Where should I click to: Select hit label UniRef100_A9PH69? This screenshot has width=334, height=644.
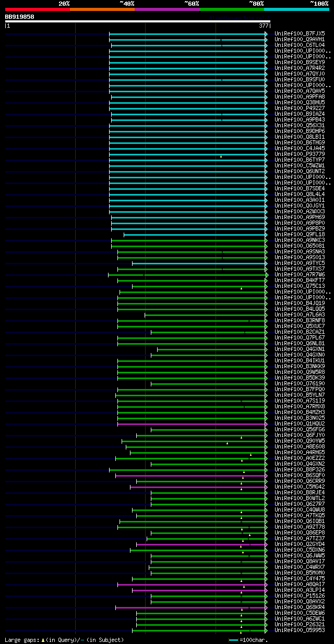coord(300,217)
